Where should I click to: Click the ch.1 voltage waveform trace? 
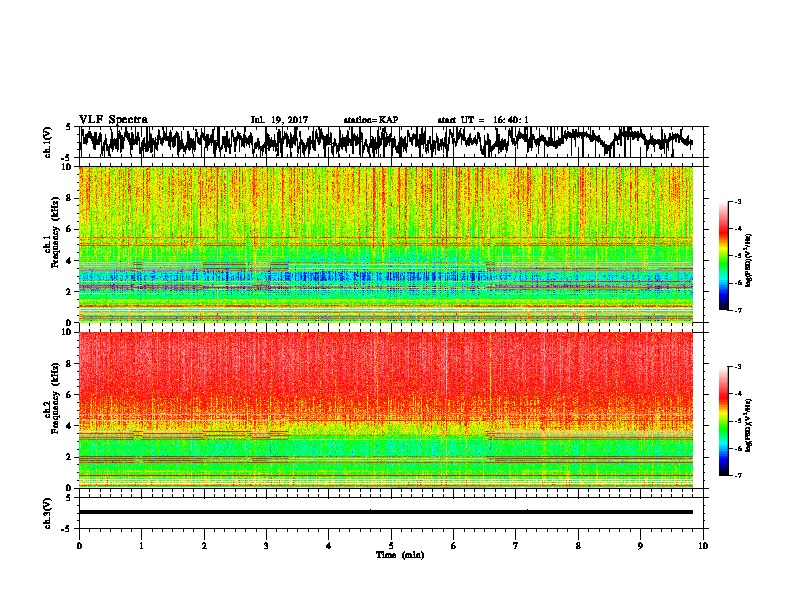[386, 141]
